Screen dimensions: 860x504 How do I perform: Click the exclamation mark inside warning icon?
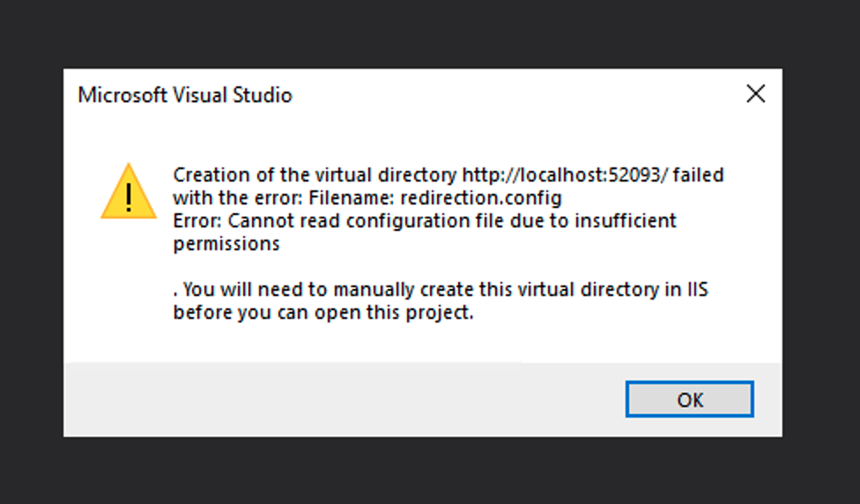tap(129, 195)
